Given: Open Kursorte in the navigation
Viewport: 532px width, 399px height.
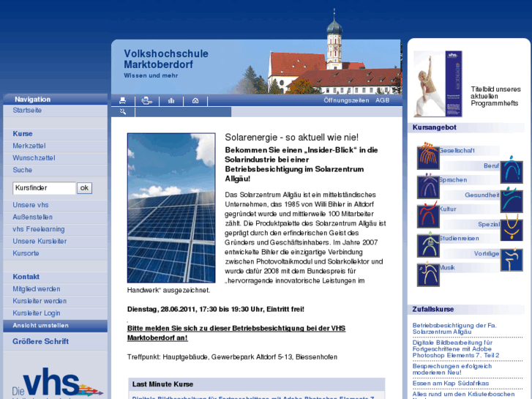Looking at the screenshot, I should 26,253.
